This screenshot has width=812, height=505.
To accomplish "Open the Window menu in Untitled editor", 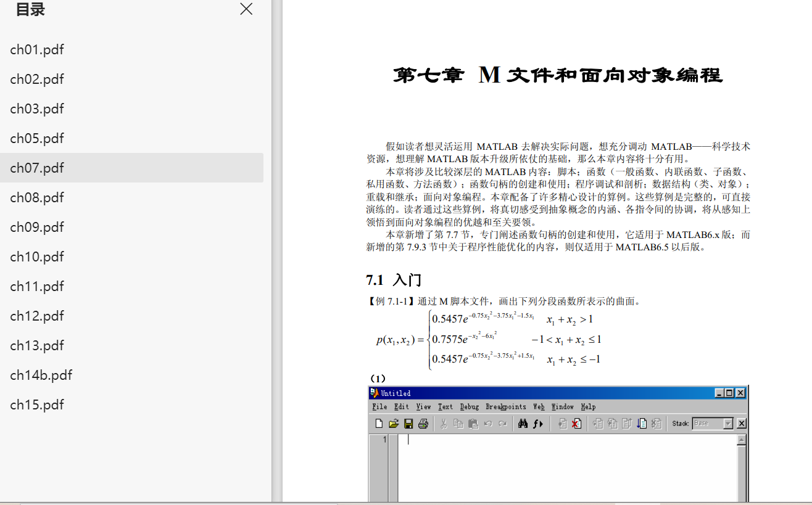I will (x=563, y=407).
